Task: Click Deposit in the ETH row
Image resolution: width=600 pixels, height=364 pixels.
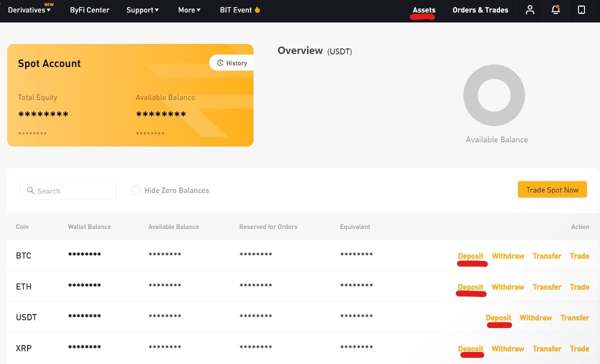Action: click(x=471, y=287)
